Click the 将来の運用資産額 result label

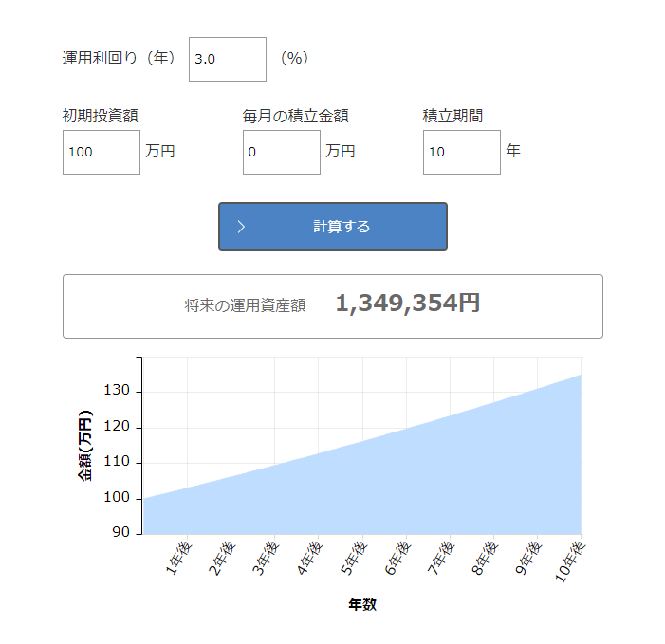tap(245, 305)
